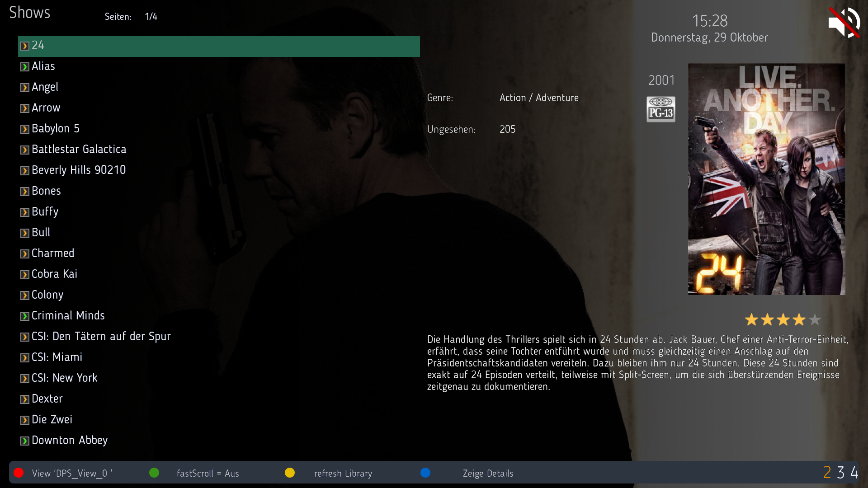
Task: Click the 15:28 clock display
Action: tap(710, 21)
